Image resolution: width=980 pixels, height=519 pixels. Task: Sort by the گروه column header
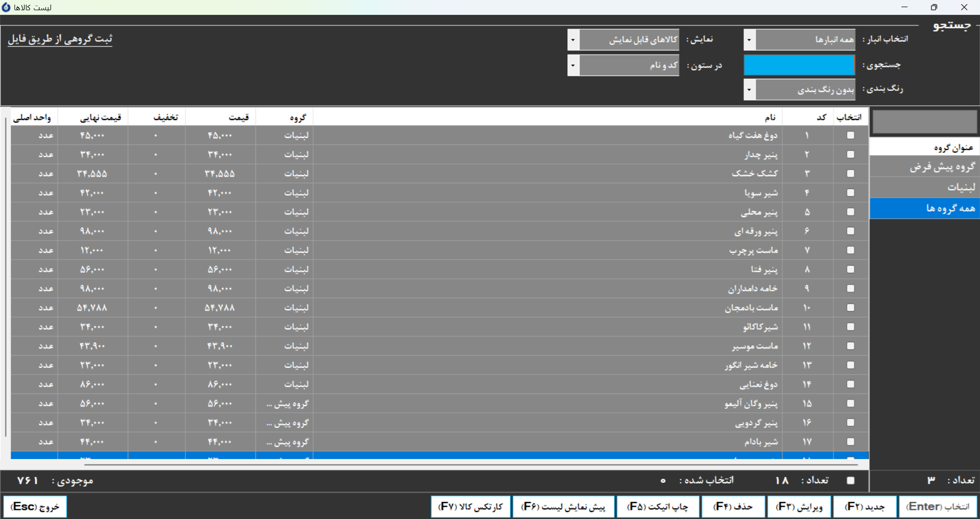click(x=284, y=117)
